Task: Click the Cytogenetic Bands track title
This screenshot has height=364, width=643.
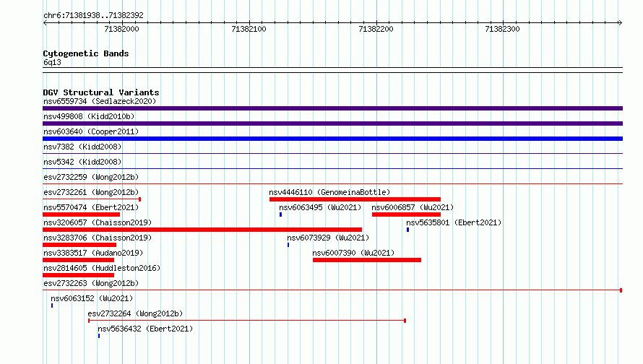Action: [86, 53]
